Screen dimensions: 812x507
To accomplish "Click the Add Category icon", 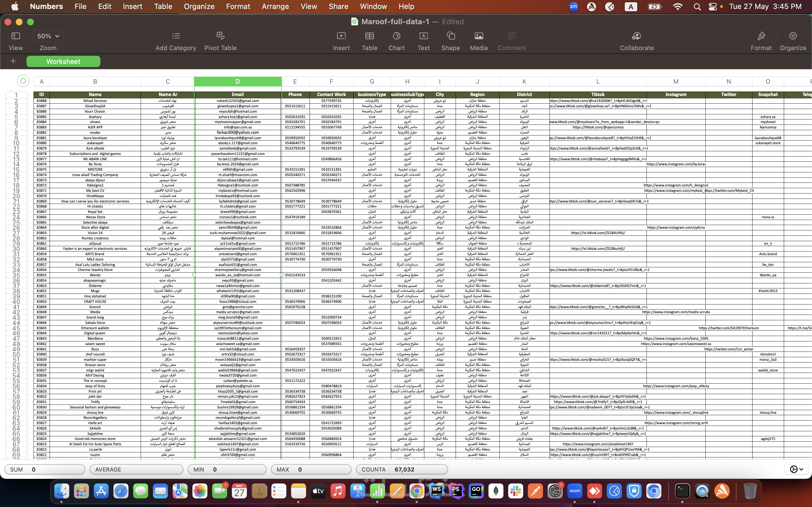I will (176, 36).
